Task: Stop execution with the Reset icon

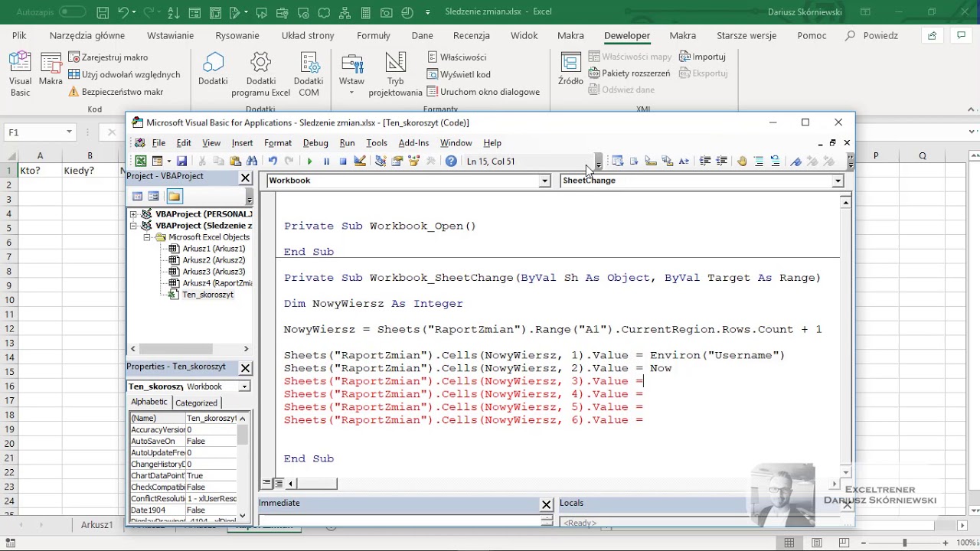Action: 343,161
